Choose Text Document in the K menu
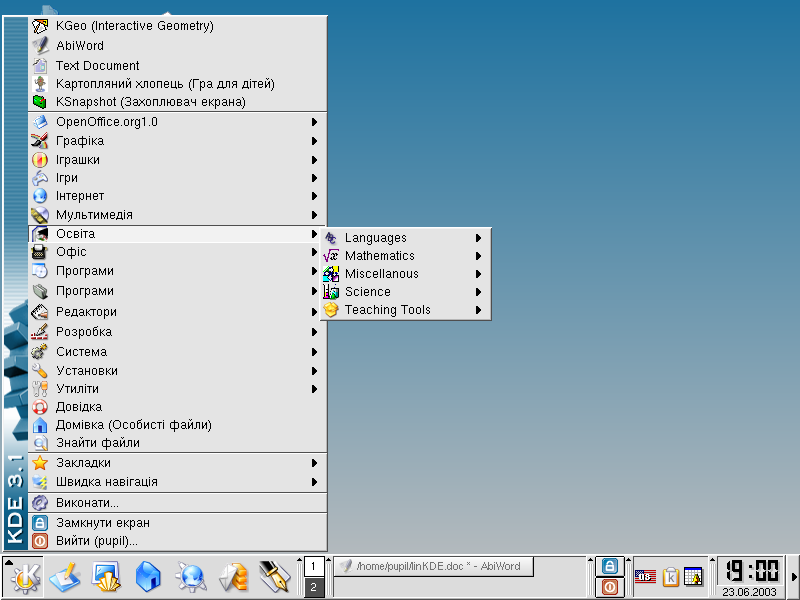Viewport: 800px width, 600px height. click(178, 65)
